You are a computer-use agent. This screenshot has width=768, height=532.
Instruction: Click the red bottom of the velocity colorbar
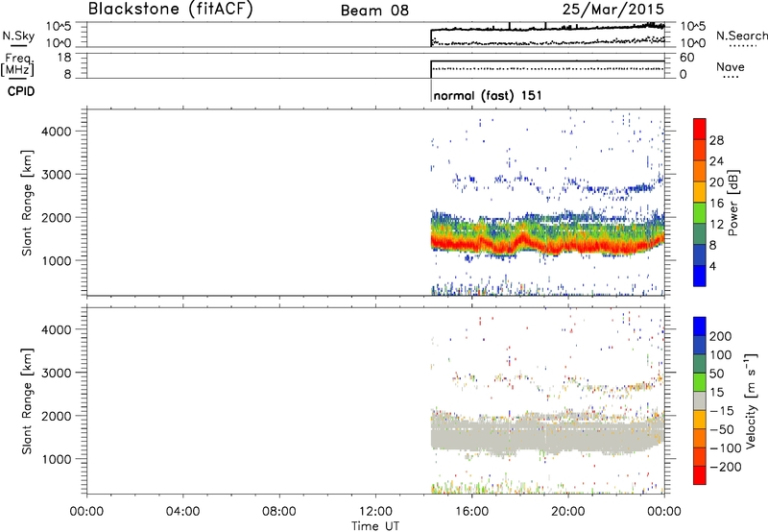pos(700,475)
